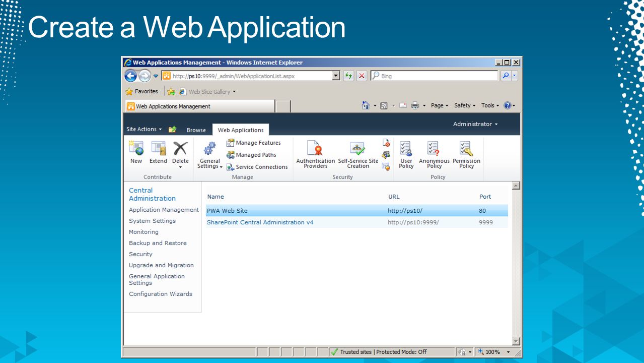Expand the Delete button dropdown arrow
The image size is (644, 363).
point(180,167)
